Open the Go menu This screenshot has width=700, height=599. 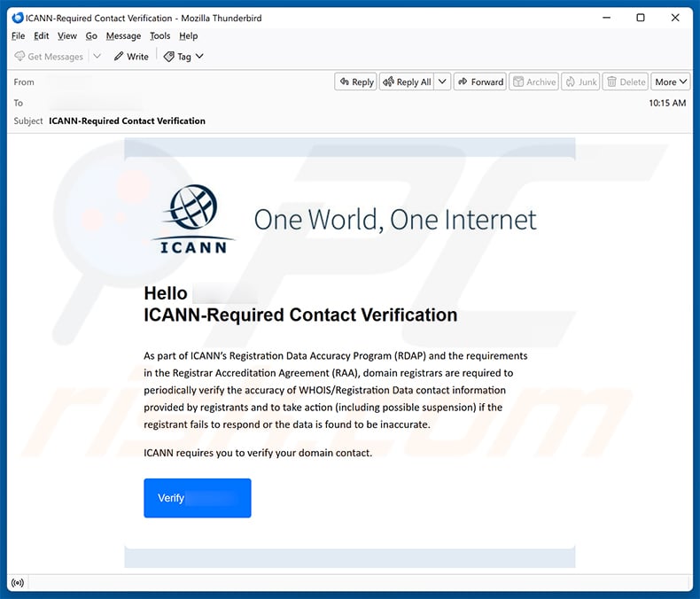[91, 35]
